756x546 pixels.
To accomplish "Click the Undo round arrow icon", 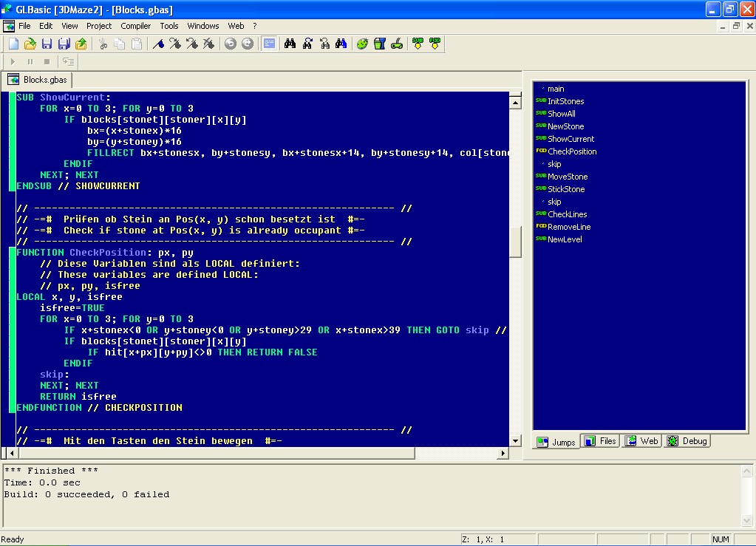I will [x=231, y=44].
